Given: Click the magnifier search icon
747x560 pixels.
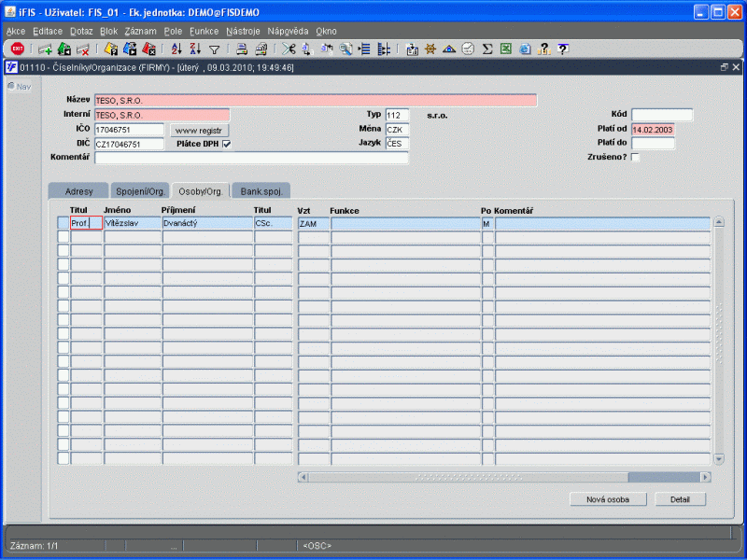Looking at the screenshot, I should tap(345, 49).
